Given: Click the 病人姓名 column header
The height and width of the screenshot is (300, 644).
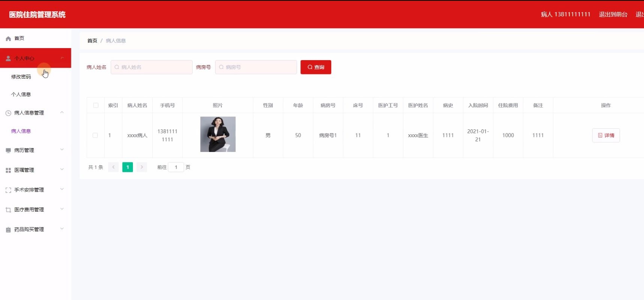Looking at the screenshot, I should (x=137, y=106).
